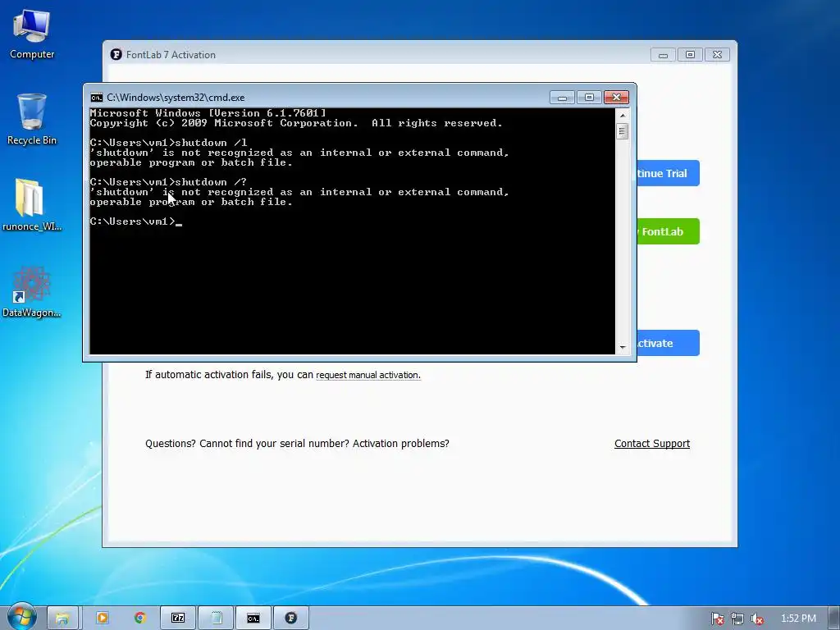Screen dimensions: 840x630
Task: Open the network status tray icon
Action: coord(737,619)
